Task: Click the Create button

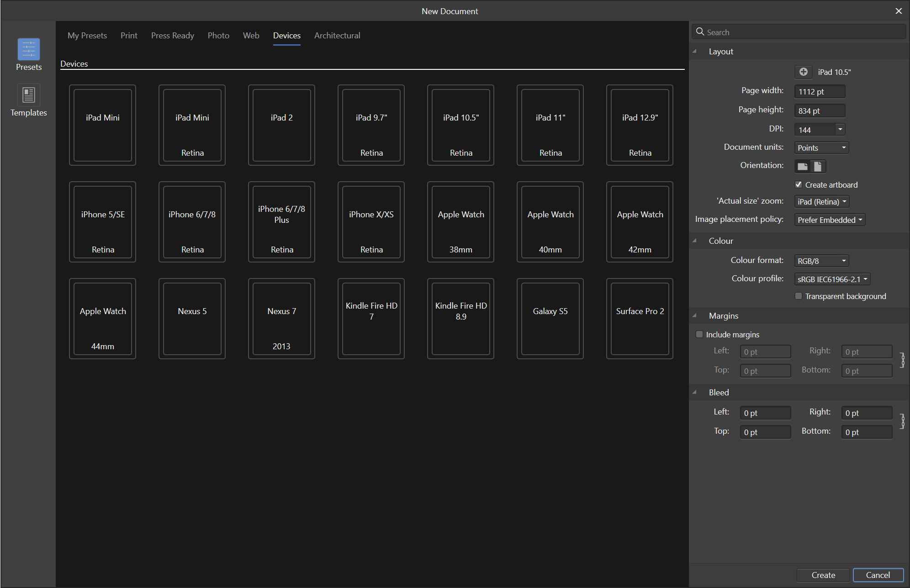Action: pos(823,575)
